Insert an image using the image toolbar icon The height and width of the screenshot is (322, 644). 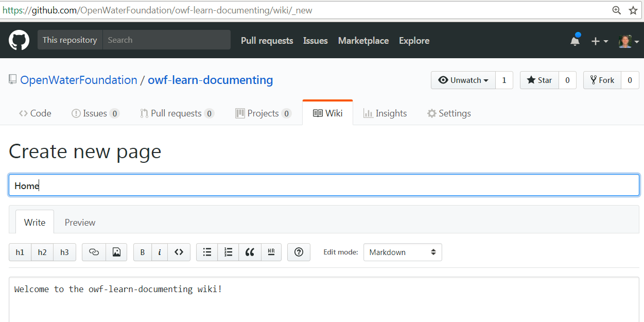point(116,252)
